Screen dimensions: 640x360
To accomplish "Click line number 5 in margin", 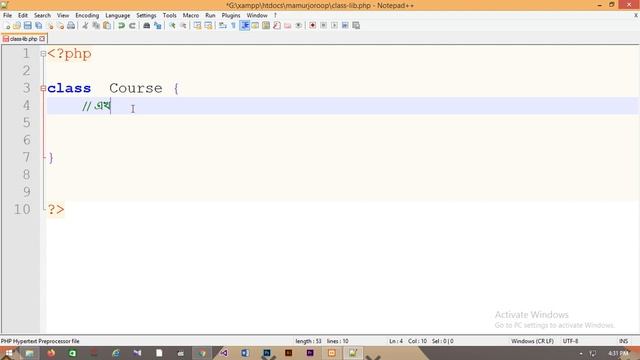I will click(x=26, y=122).
